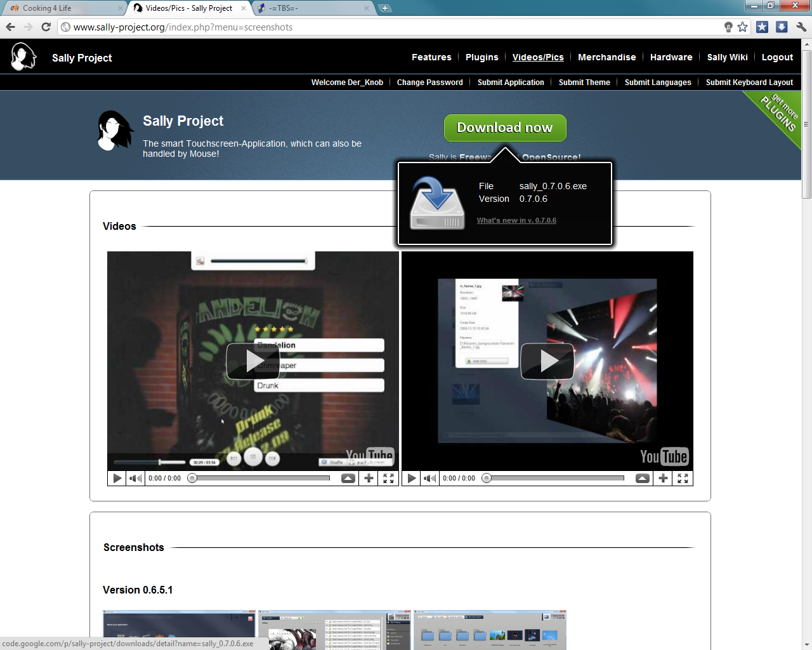Image resolution: width=812 pixels, height=650 pixels.
Task: Open the Chrome wrench menu
Action: [x=801, y=27]
